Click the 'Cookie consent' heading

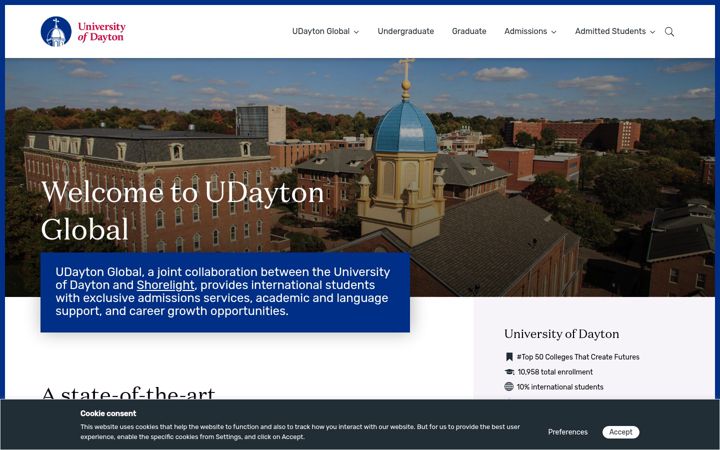pyautogui.click(x=108, y=413)
